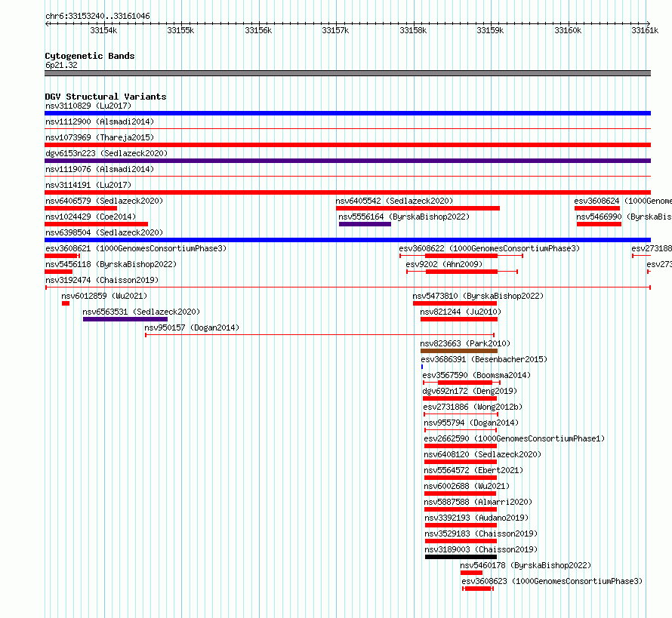The image size is (672, 618).
Task: Open dgv692n172 (Deng2019) label
Action: pyautogui.click(x=470, y=391)
